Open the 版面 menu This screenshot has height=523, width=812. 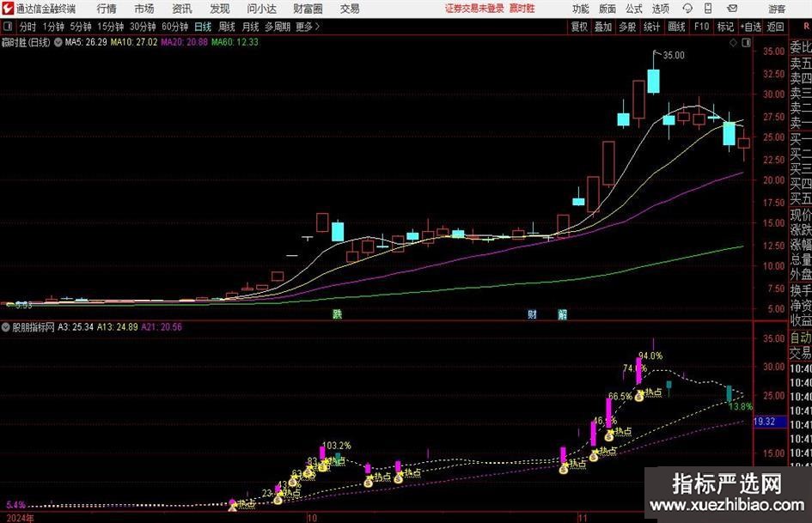(607, 9)
